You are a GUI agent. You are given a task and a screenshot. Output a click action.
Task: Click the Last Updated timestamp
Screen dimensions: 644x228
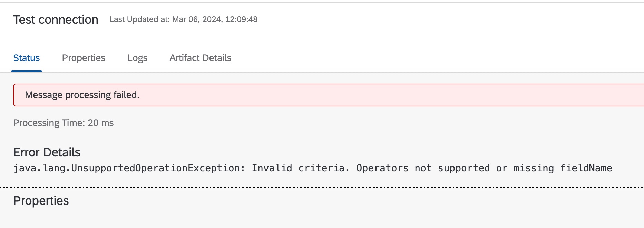point(183,20)
